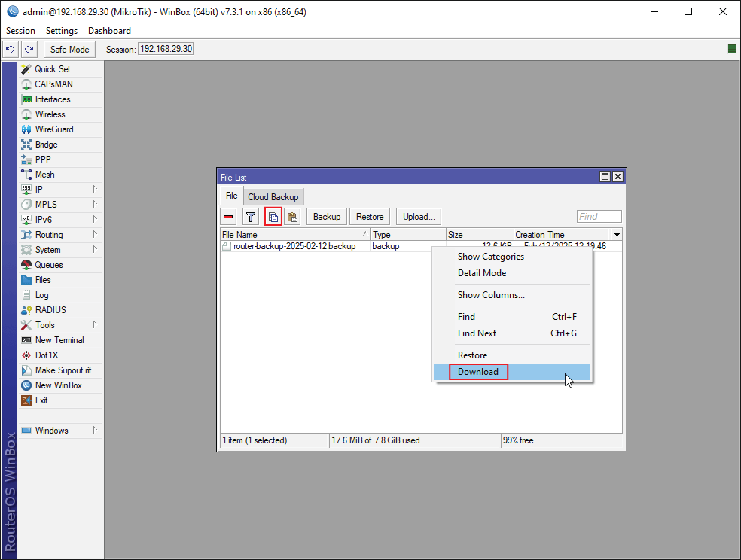
Task: Click the Backup button
Action: tap(326, 216)
